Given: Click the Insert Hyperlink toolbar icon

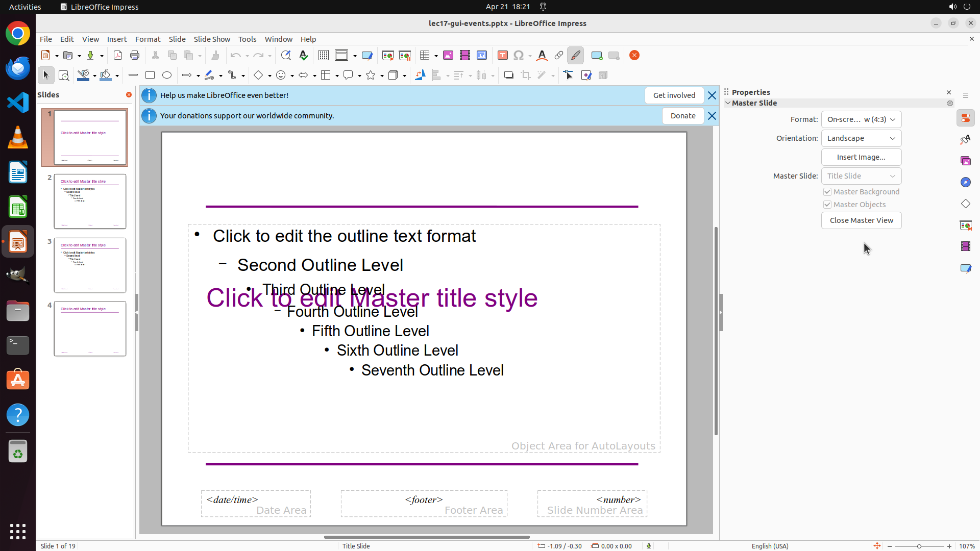Looking at the screenshot, I should tap(559, 56).
